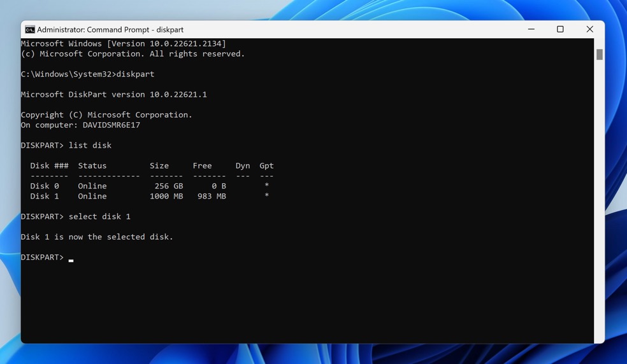The image size is (627, 364).
Task: Click the '983 MB' free space value
Action: click(x=212, y=196)
